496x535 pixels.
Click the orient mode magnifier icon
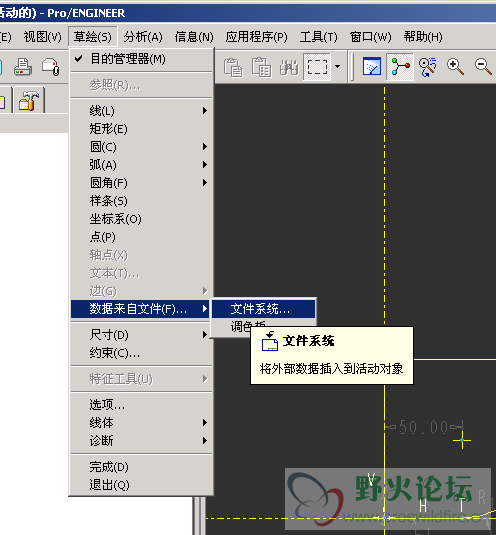point(427,67)
